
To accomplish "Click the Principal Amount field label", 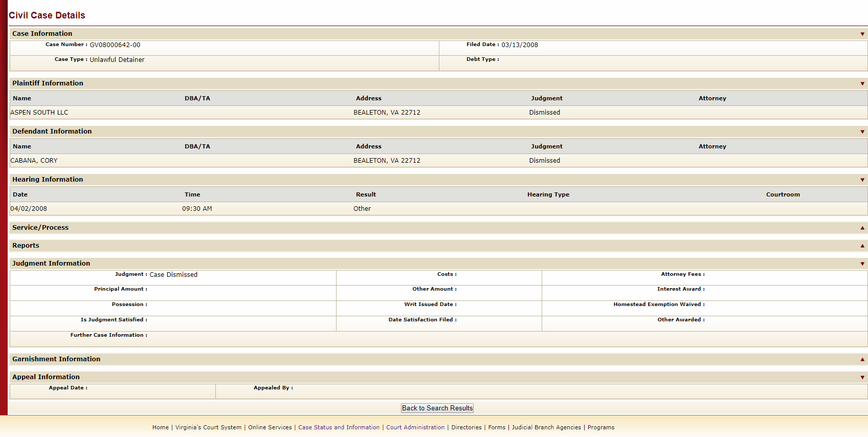I will (121, 289).
